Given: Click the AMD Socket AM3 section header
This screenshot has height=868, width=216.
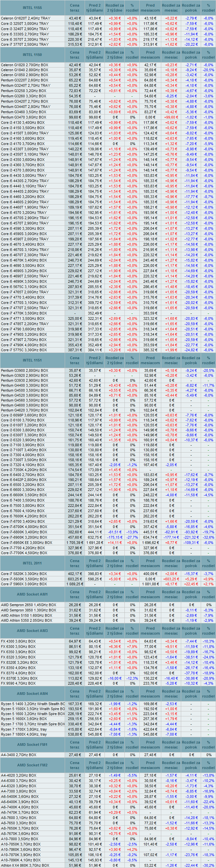Looking at the screenshot, I should point(33,630).
